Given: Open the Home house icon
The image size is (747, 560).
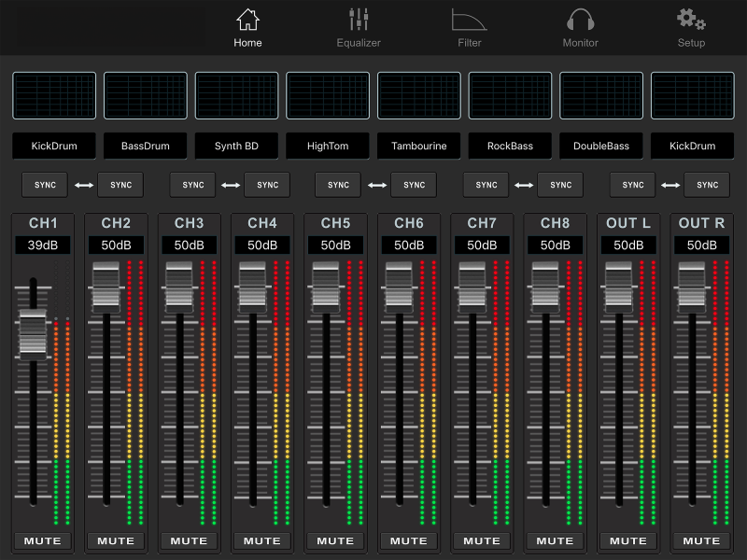Looking at the screenshot, I should pyautogui.click(x=247, y=20).
